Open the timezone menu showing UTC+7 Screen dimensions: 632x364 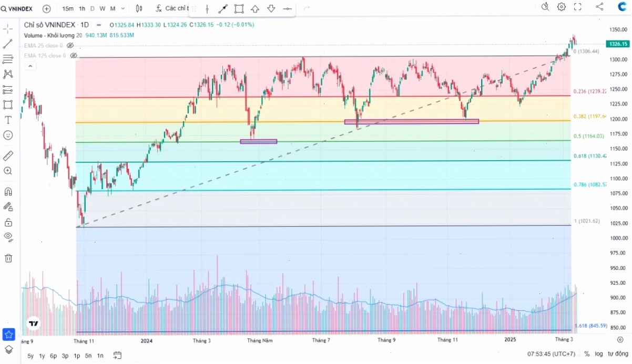[x=552, y=354]
